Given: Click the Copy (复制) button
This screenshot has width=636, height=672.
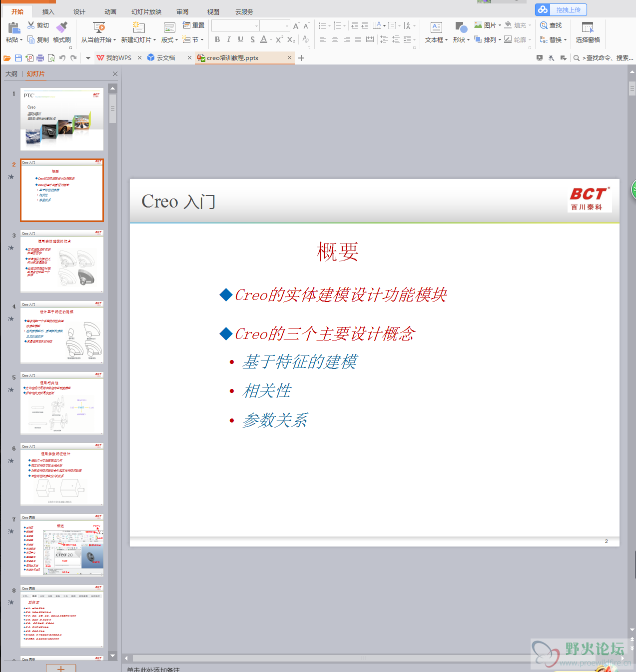Looking at the screenshot, I should (x=38, y=39).
